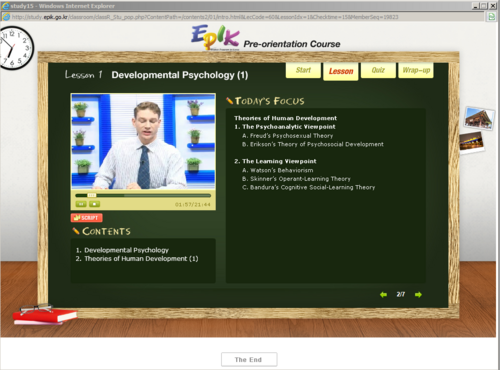This screenshot has width=500, height=370.
Task: Click the EPIK logo
Action: pos(216,37)
